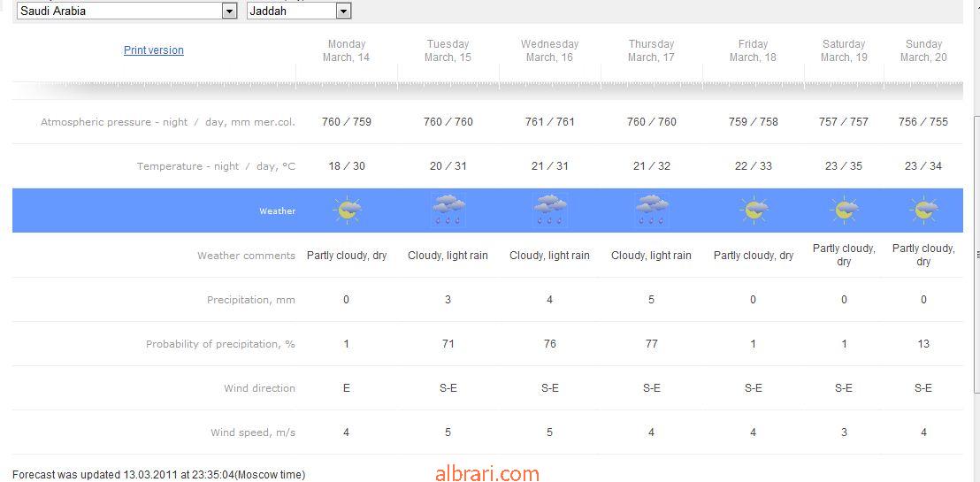
Task: Click Saturday's temperature 23 / 35
Action: tap(844, 166)
